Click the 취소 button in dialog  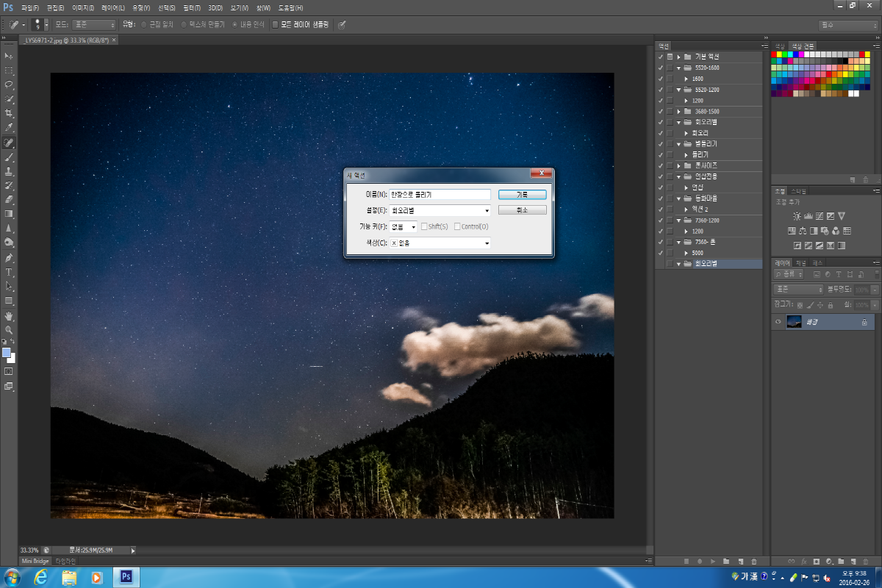(522, 210)
